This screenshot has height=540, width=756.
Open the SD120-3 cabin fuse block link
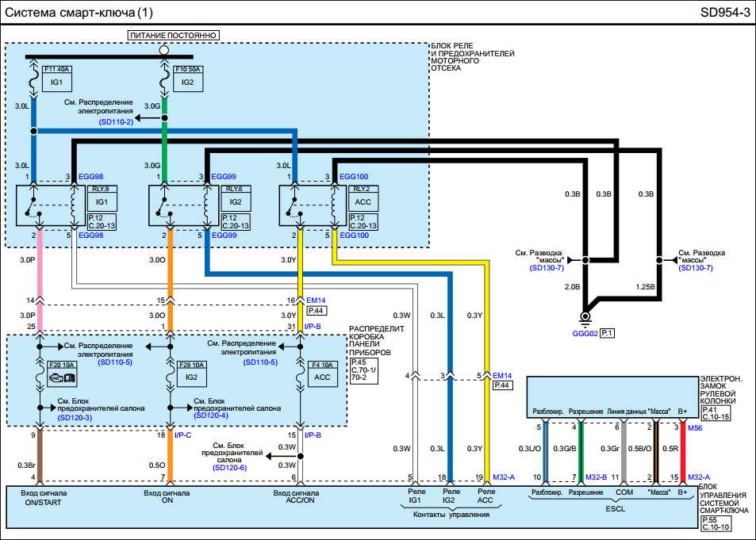click(75, 416)
